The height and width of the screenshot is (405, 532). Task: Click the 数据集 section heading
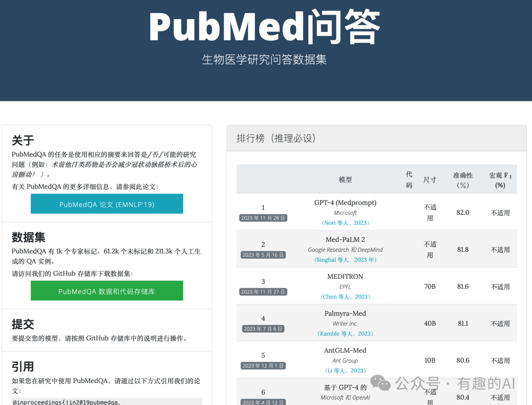(x=29, y=237)
